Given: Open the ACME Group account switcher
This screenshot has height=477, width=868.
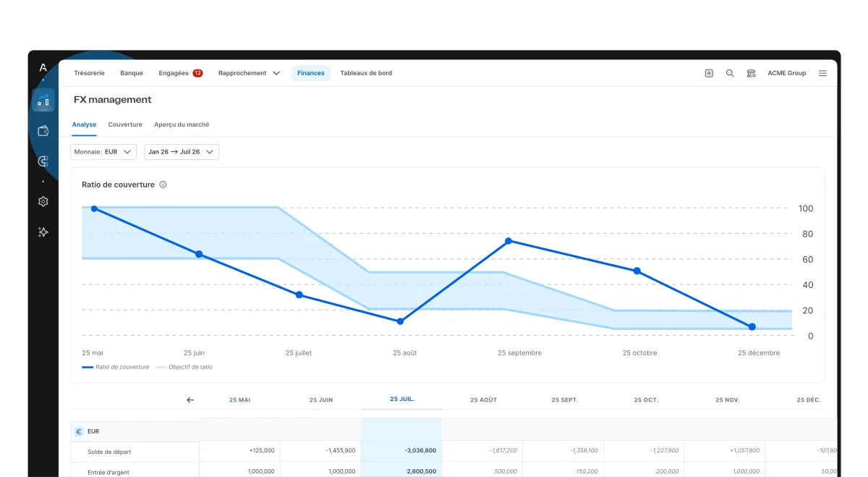Looking at the screenshot, I should [786, 73].
